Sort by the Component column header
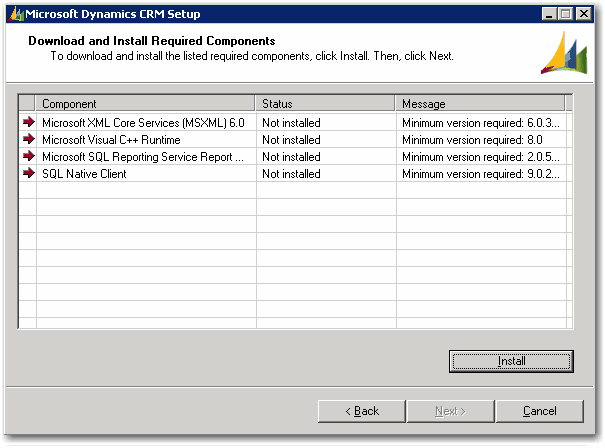 [x=145, y=104]
